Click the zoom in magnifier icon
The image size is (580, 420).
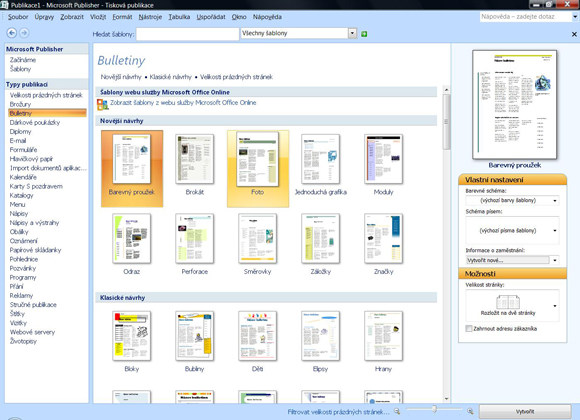point(470,411)
